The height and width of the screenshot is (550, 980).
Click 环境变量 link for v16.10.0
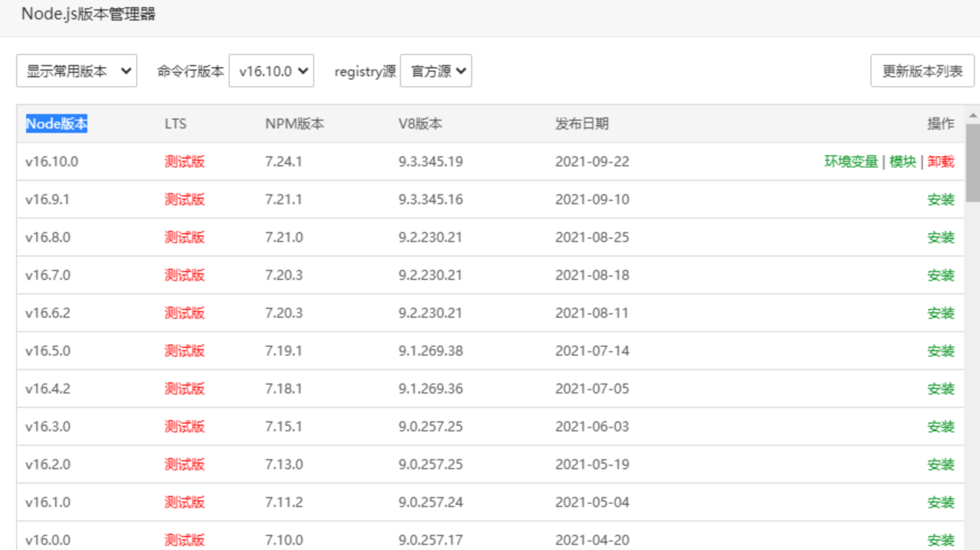(x=851, y=161)
